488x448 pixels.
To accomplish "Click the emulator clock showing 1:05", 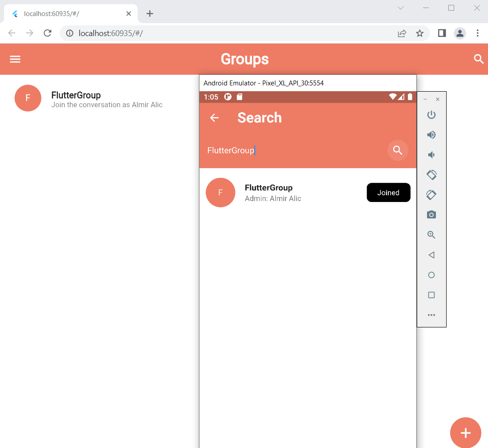I will (x=211, y=97).
